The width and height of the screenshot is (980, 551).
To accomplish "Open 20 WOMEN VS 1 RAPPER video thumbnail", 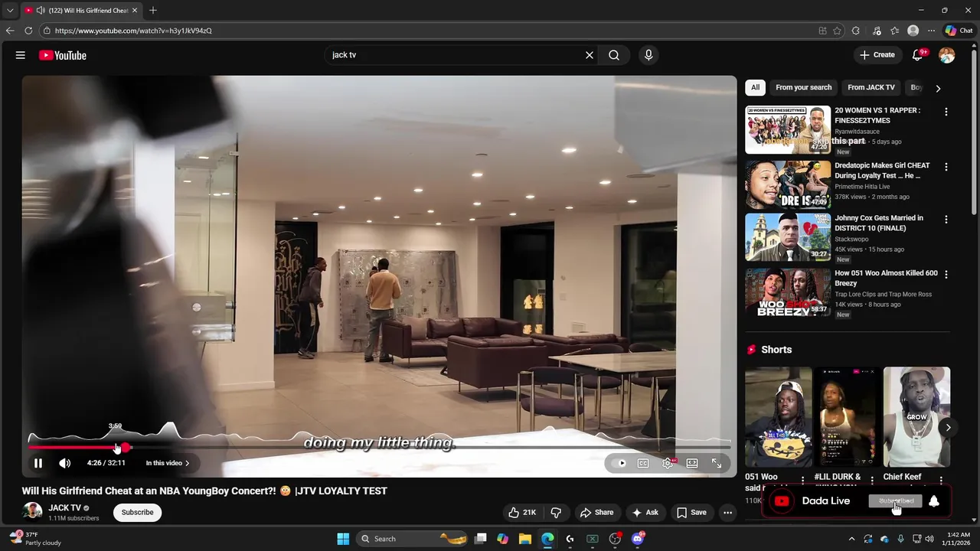I will point(788,129).
